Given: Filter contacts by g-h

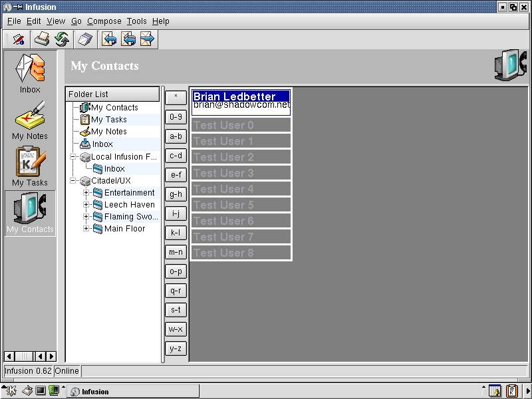Looking at the screenshot, I should point(176,194).
